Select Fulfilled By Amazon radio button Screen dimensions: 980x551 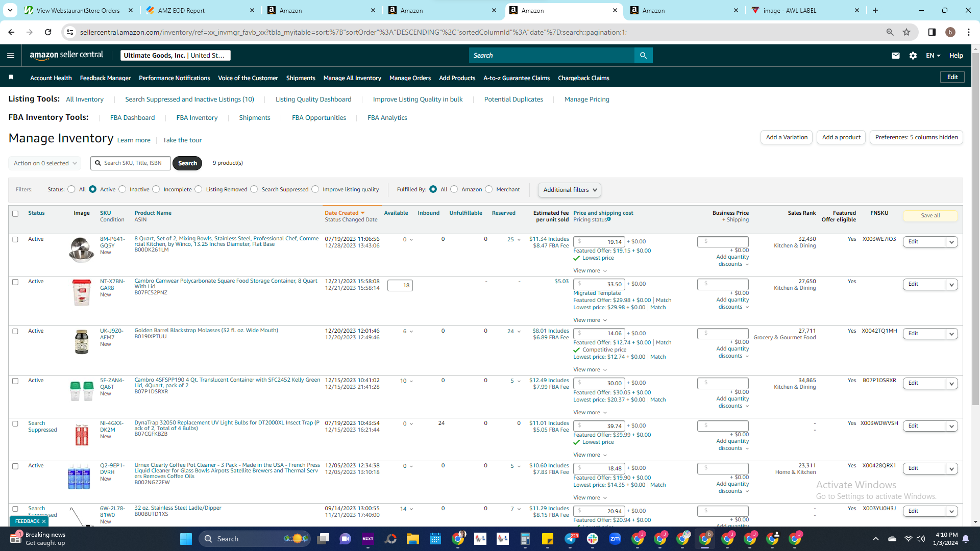tap(454, 189)
